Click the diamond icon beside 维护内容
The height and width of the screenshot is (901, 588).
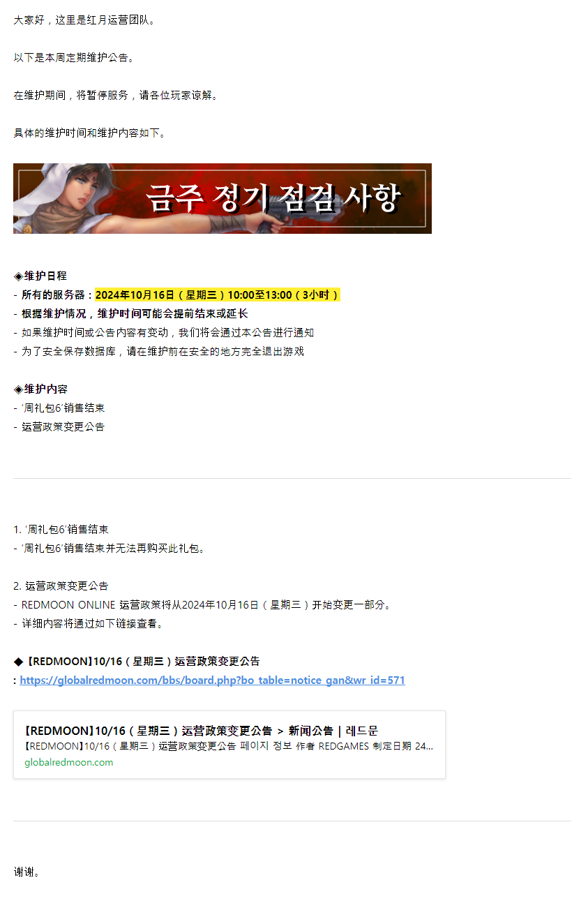click(x=18, y=389)
